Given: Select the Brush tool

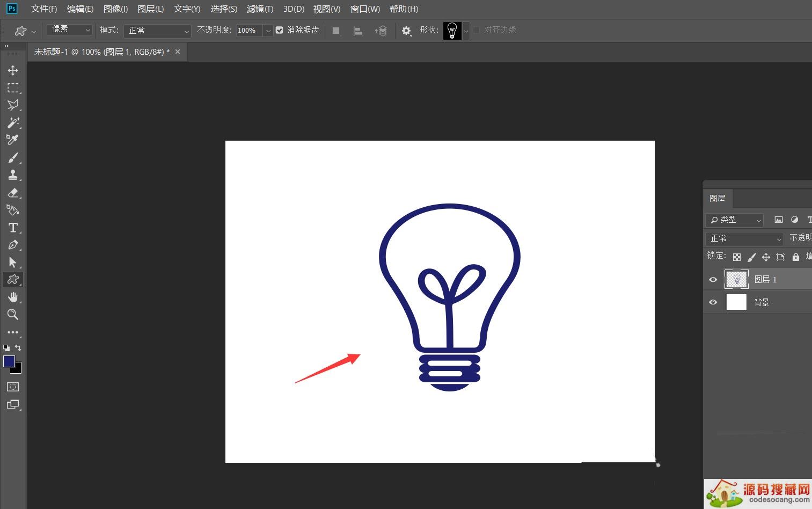Looking at the screenshot, I should point(13,157).
